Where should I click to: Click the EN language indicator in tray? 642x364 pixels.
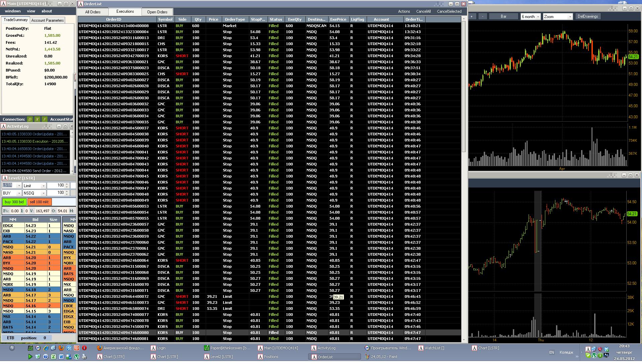[552, 352]
